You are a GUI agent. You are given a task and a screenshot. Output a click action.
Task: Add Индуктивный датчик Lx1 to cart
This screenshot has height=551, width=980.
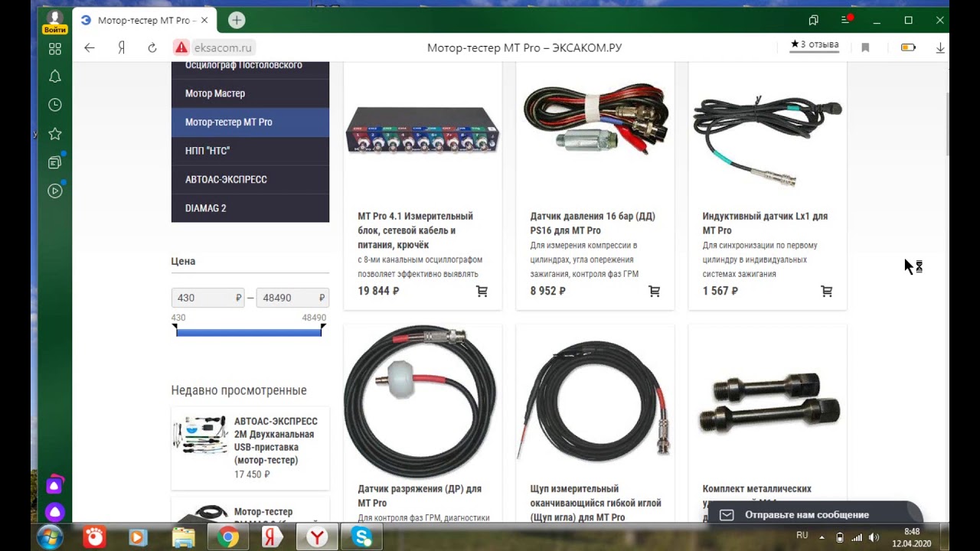point(826,292)
